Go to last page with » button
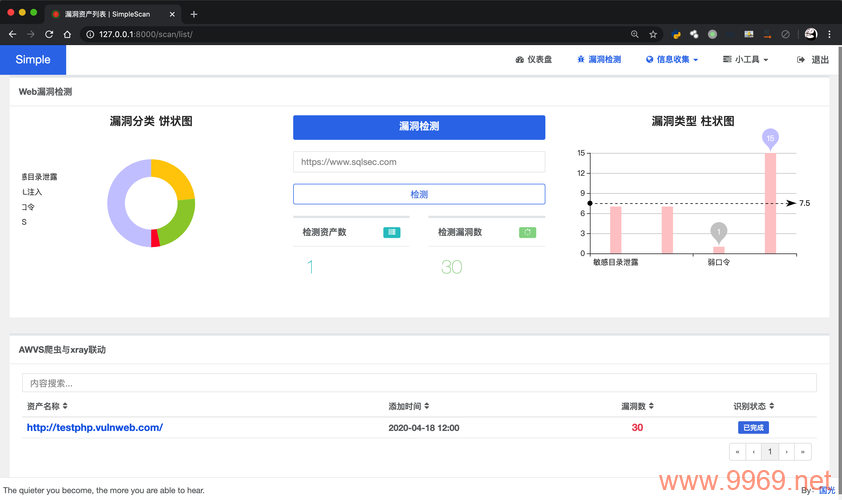The width and height of the screenshot is (842, 500). pos(803,452)
